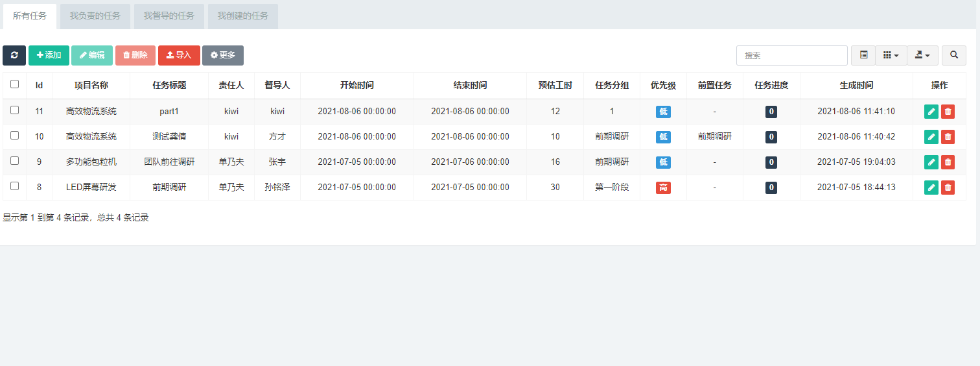Click end time 2021-07-06 00:00:00
Viewport: 980px width, 366px height.
tap(470, 162)
